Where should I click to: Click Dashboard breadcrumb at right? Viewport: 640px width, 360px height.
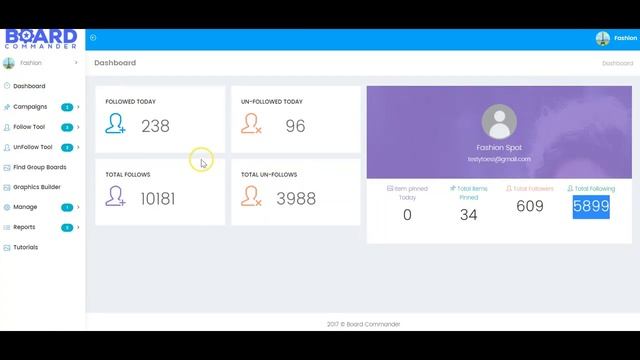tap(618, 63)
